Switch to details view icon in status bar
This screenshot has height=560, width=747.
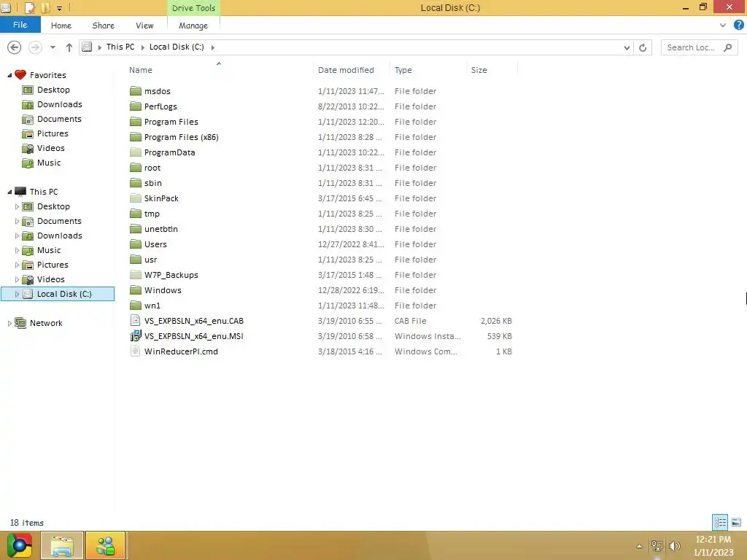720,522
